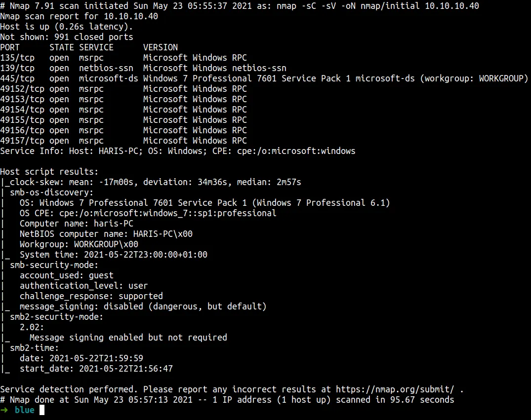
Task: Click the cursor block at the prompt
Action: 42,410
